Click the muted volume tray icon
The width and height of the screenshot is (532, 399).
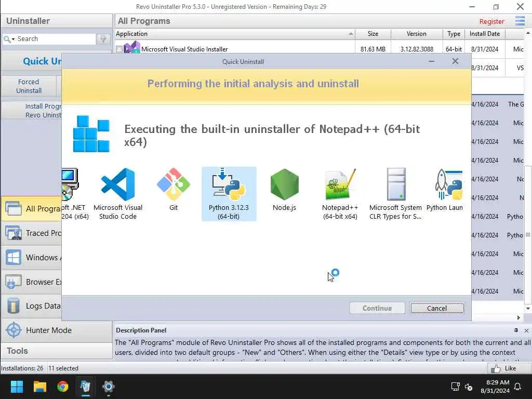tap(469, 387)
